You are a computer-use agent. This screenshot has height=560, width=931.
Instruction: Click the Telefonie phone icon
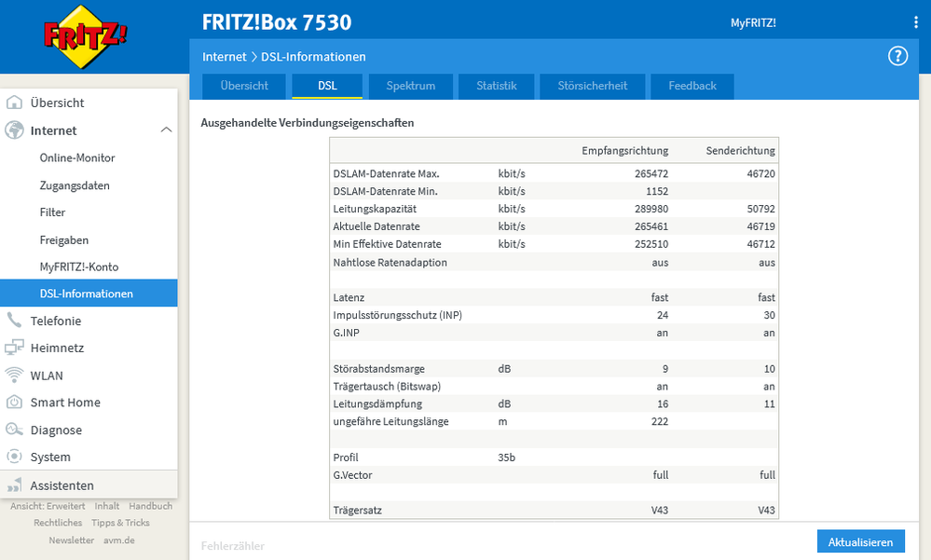coord(14,321)
